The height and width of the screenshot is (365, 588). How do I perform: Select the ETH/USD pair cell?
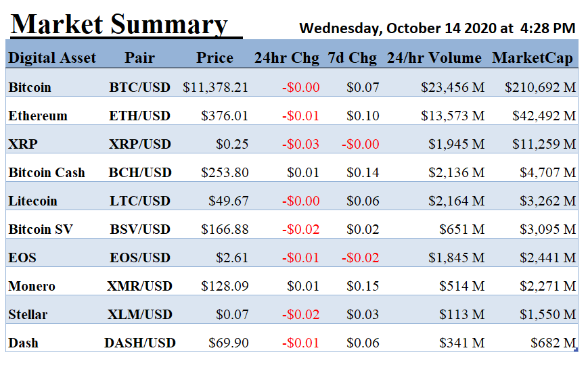point(140,116)
